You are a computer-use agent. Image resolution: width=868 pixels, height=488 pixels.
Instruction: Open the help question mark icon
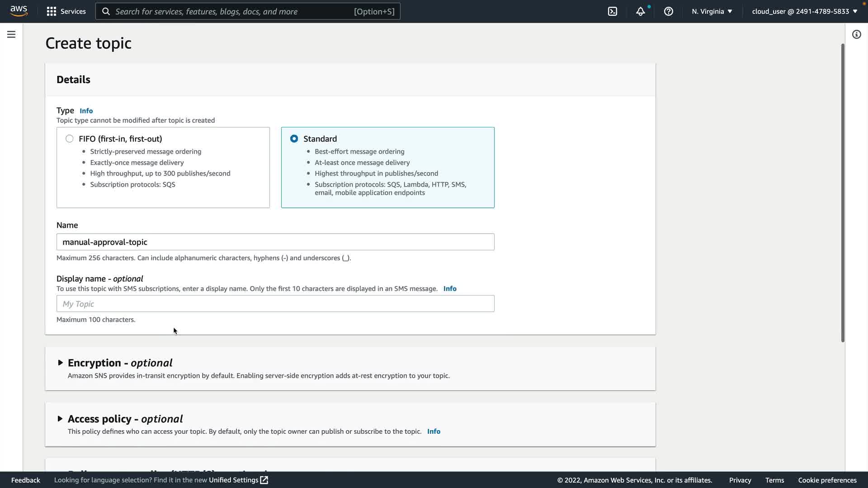coord(668,11)
